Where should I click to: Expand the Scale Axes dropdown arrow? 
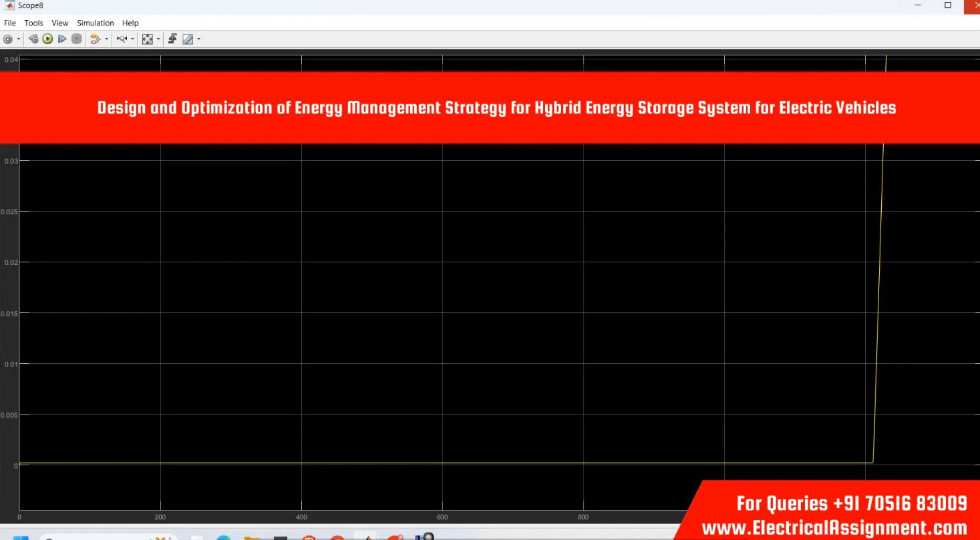pyautogui.click(x=159, y=39)
